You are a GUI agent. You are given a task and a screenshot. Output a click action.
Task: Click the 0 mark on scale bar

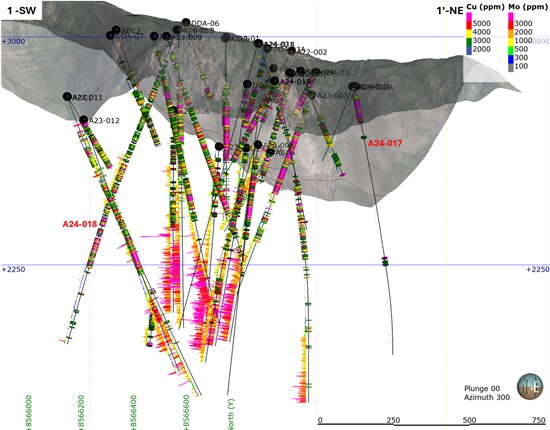[x=320, y=420]
